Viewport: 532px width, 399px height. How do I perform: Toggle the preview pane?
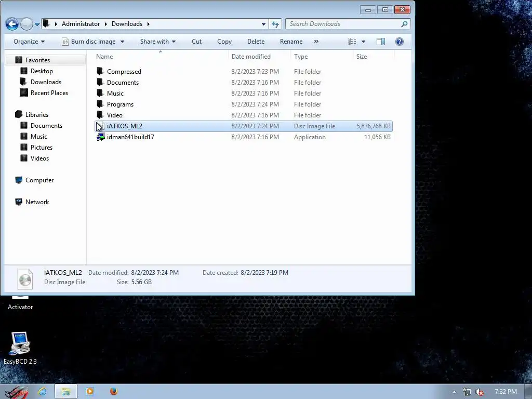tap(381, 42)
